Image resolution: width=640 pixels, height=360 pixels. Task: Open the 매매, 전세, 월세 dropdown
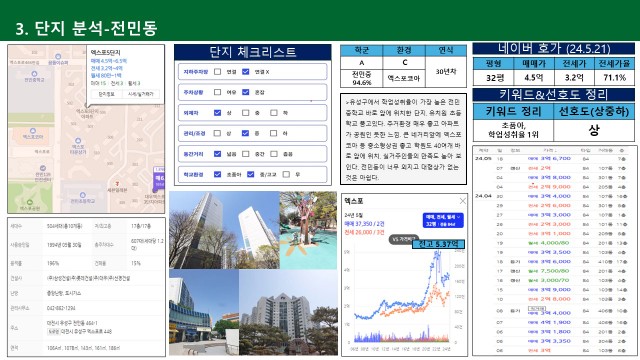click(443, 220)
